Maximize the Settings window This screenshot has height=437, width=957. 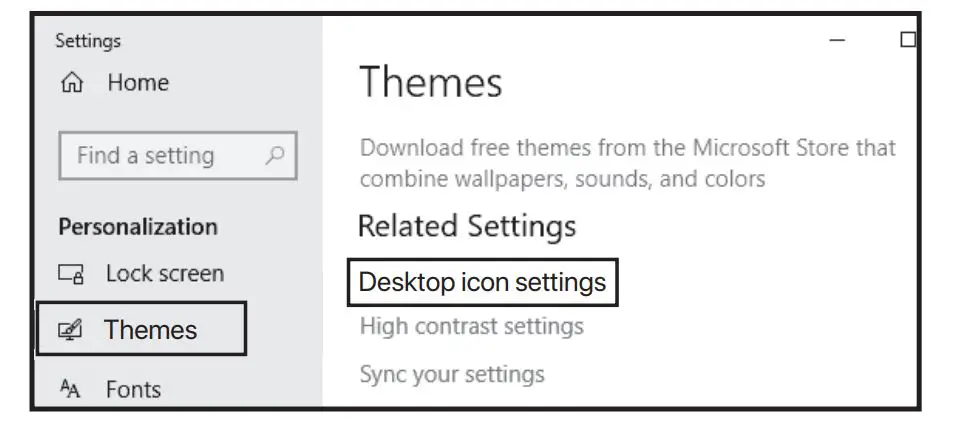click(x=907, y=40)
